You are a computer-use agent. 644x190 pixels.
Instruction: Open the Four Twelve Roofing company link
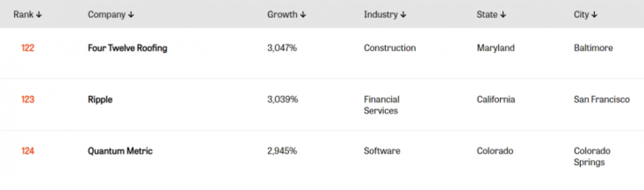coord(127,48)
